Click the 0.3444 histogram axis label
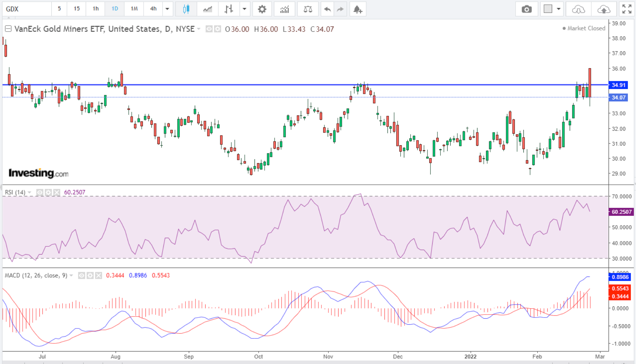 [620, 296]
